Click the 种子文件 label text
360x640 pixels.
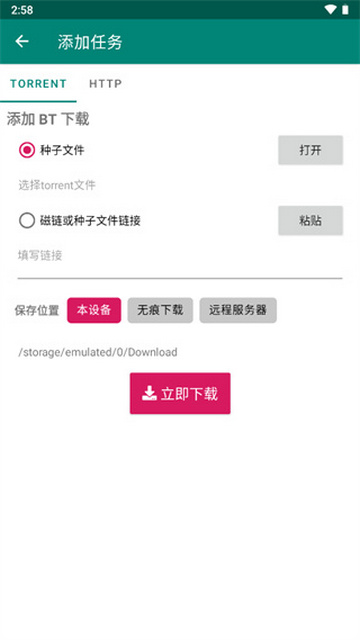click(x=62, y=150)
